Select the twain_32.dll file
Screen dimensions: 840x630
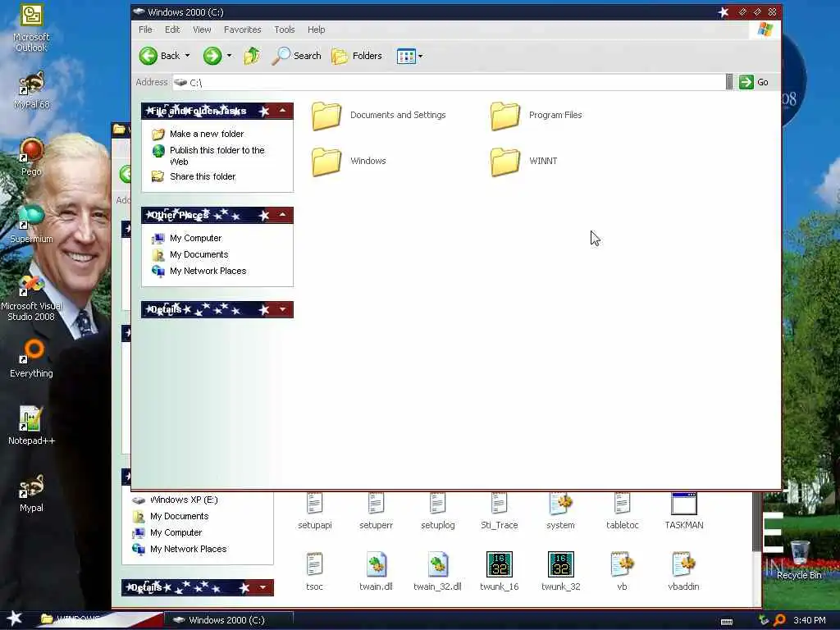point(438,571)
